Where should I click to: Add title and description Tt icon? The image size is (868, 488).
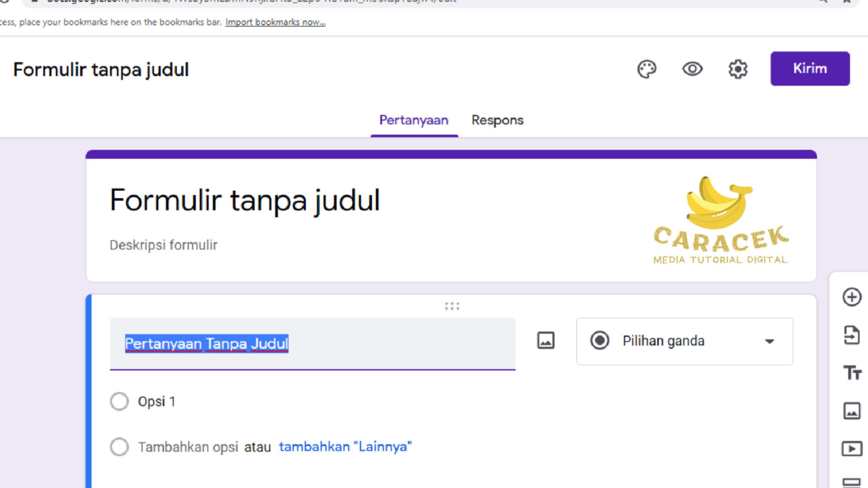tap(852, 373)
